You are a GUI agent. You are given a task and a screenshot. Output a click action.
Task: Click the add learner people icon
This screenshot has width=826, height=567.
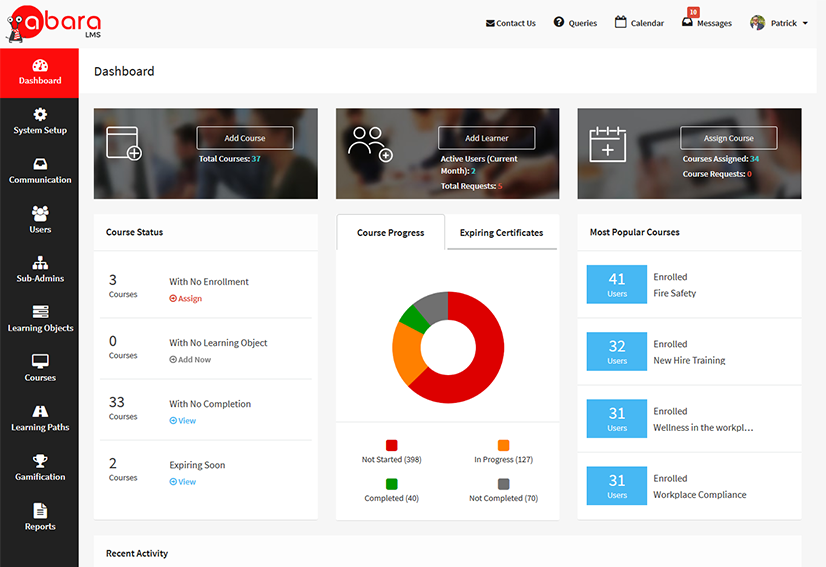(x=370, y=144)
